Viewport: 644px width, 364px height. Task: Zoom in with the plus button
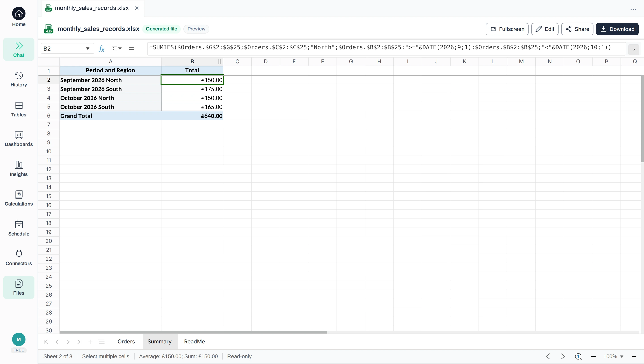[634, 356]
